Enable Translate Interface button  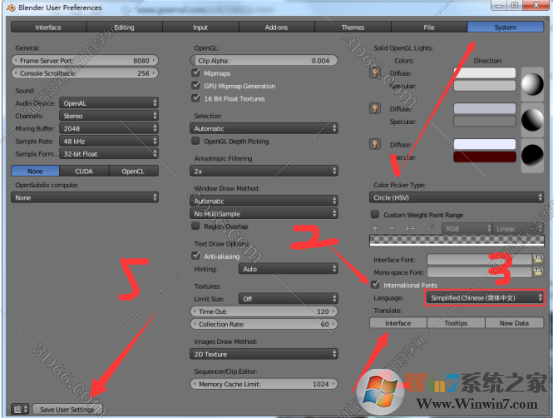398,323
